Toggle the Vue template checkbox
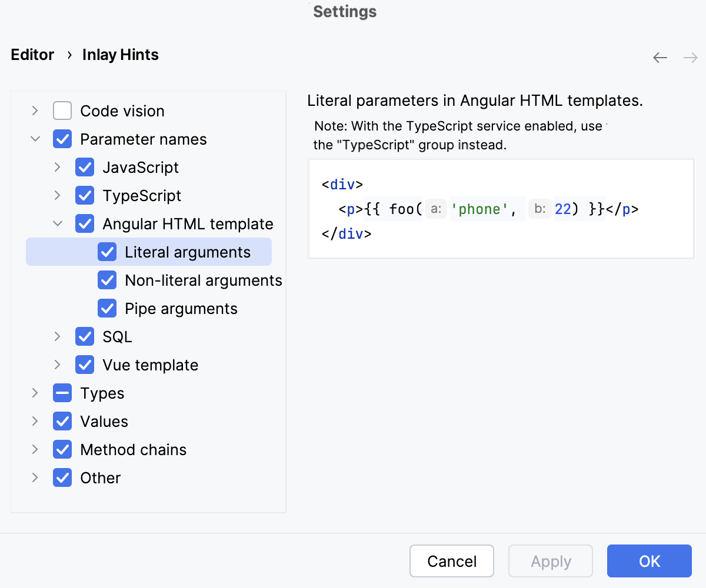Viewport: 706px width, 588px height. 85,365
